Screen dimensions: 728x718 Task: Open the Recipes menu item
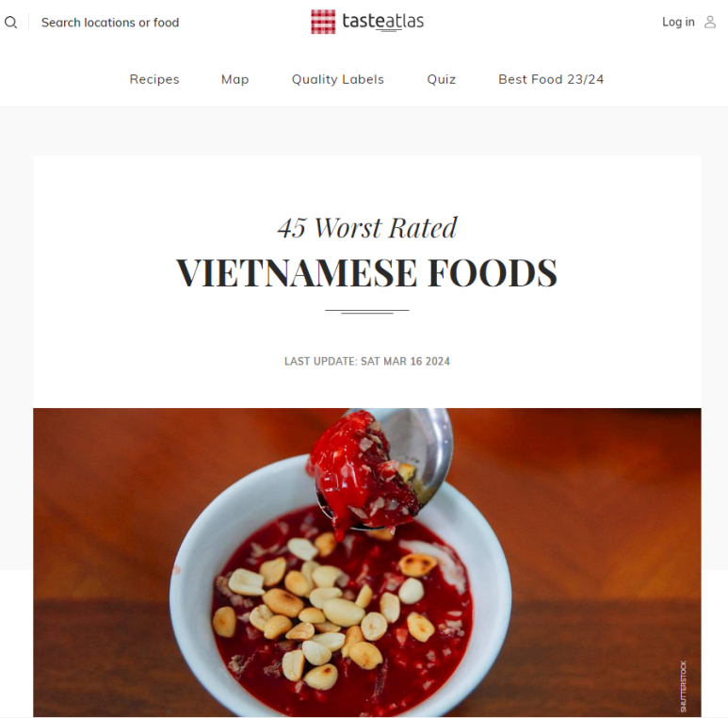pyautogui.click(x=154, y=79)
